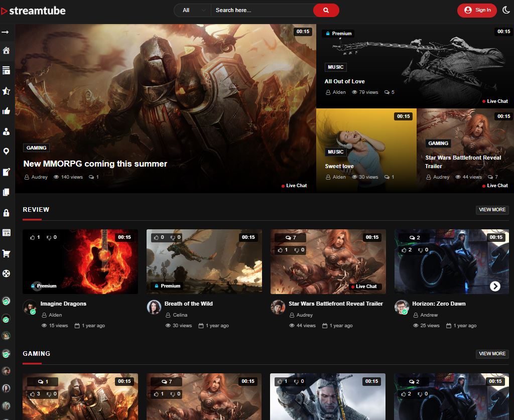Screen dimensions: 514x420
Task: Click Andrew's avatar beside Horizon: Zero Dawn
Action: (x=402, y=307)
